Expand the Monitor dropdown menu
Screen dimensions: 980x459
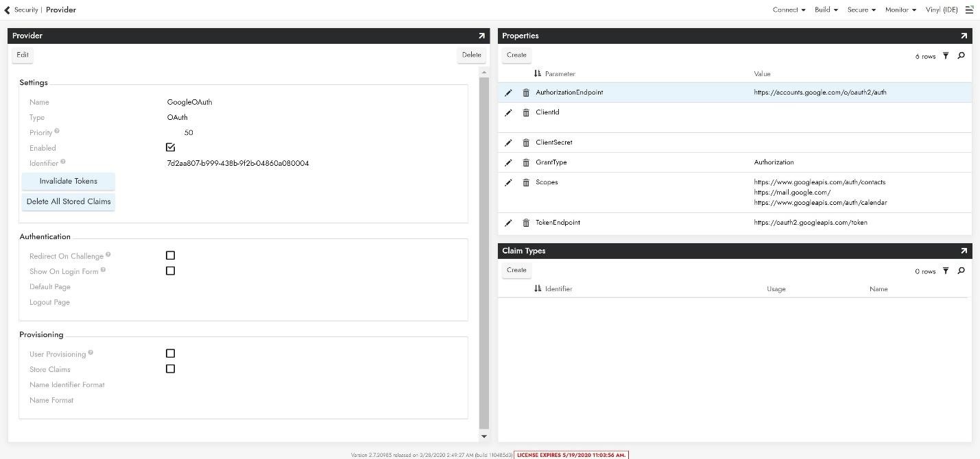(900, 10)
